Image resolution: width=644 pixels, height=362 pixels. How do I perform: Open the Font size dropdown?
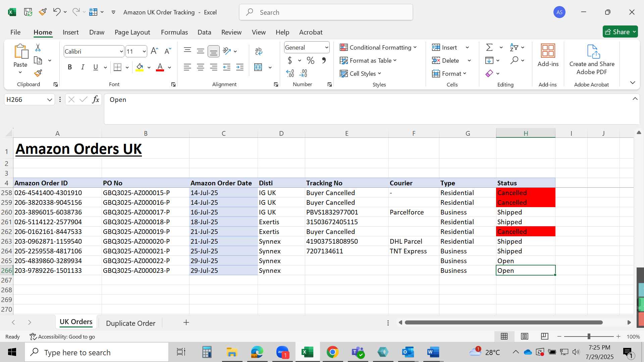[x=144, y=51]
